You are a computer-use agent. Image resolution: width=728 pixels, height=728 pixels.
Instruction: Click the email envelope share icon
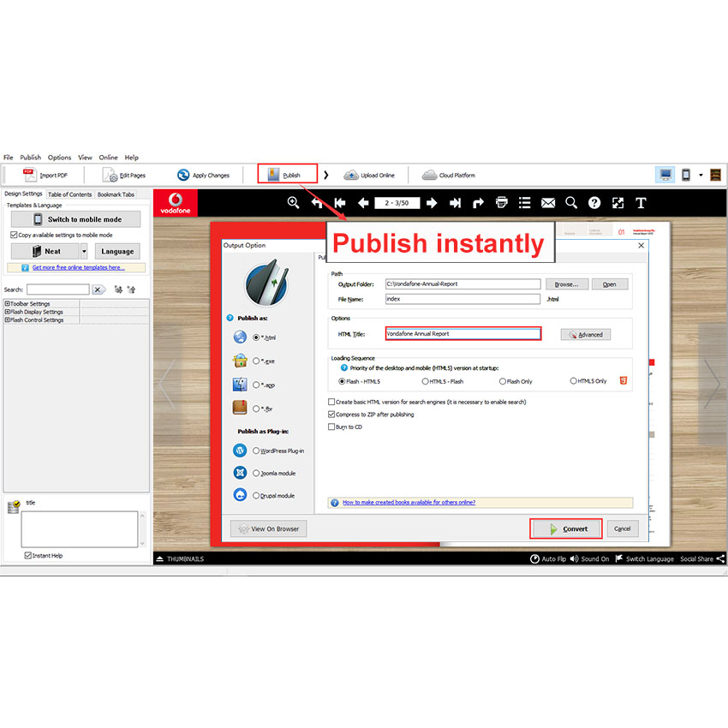(x=548, y=203)
